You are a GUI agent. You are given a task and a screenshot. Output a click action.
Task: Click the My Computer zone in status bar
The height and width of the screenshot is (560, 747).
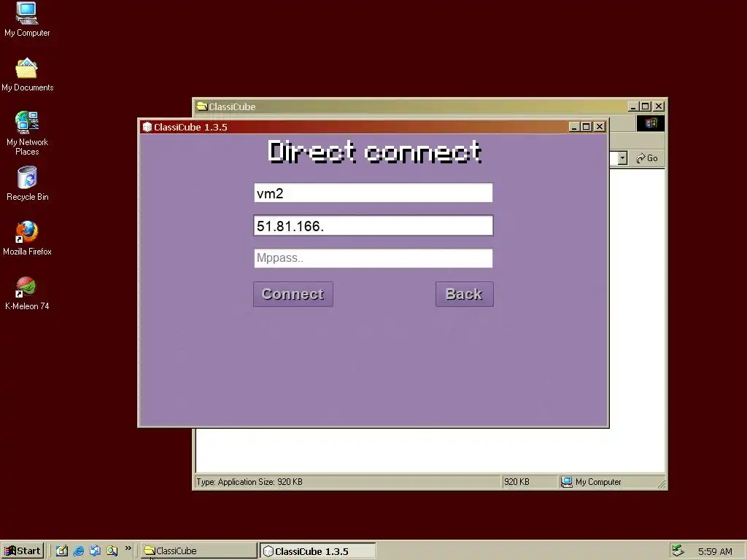(x=608, y=482)
